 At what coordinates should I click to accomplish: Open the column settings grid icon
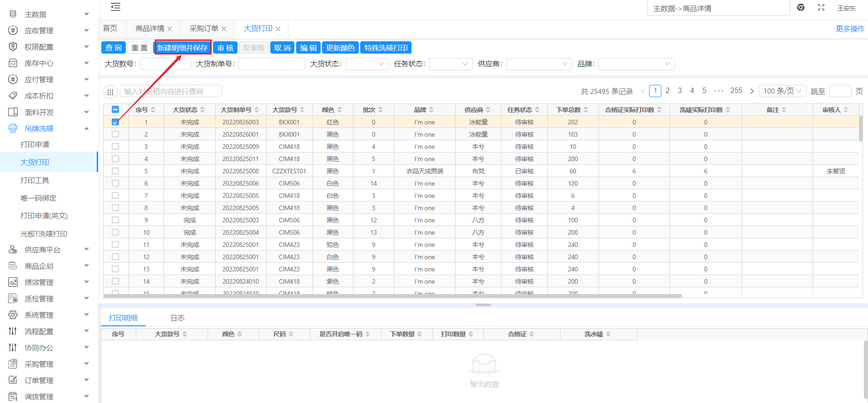tap(110, 92)
